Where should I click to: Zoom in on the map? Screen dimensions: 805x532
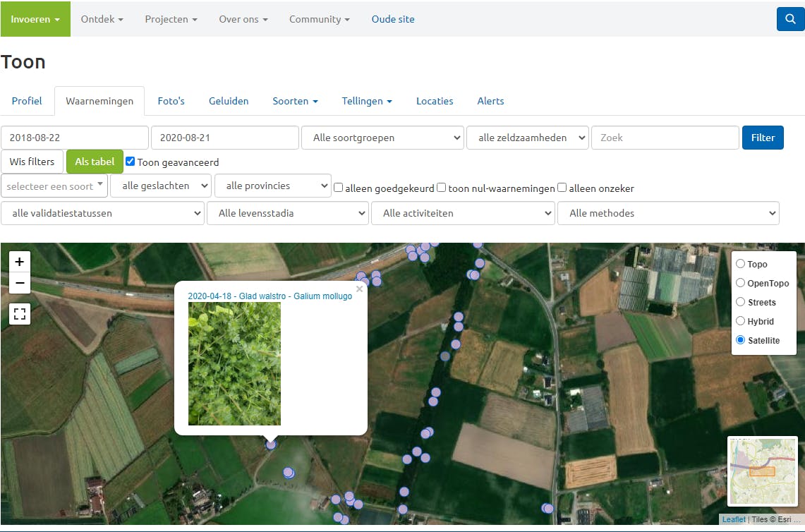pyautogui.click(x=20, y=262)
